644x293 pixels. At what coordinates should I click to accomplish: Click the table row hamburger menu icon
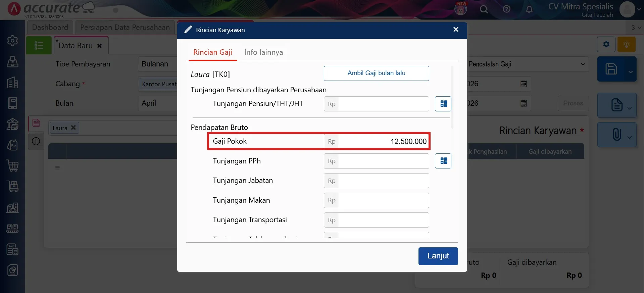(57, 168)
